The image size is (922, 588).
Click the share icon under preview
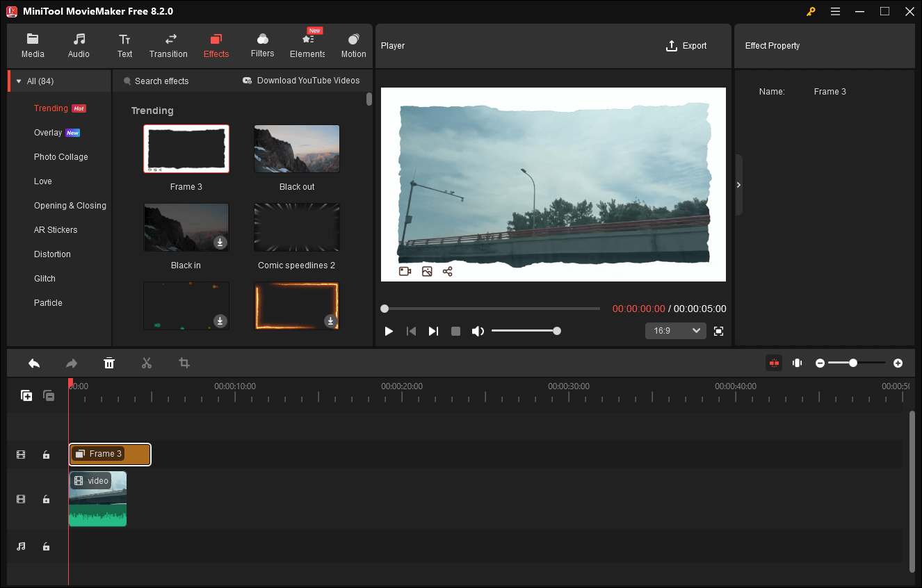click(448, 272)
